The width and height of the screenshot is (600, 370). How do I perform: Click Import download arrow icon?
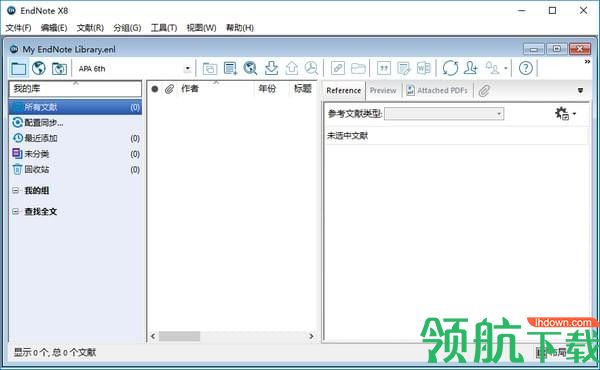[271, 68]
